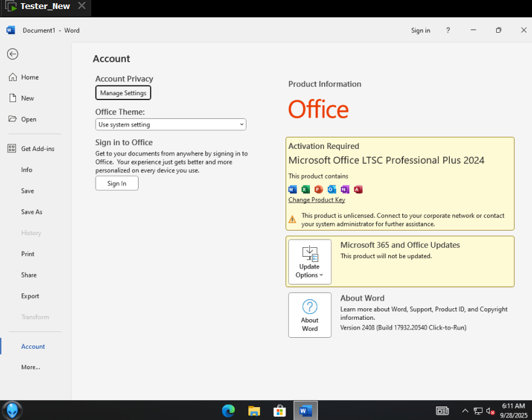Expand the Update Options menu

pos(309,262)
